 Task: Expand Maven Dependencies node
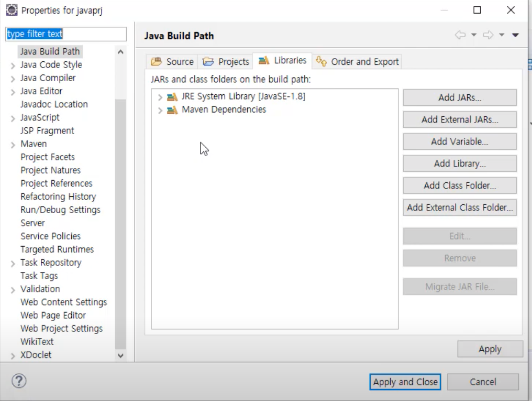(160, 110)
